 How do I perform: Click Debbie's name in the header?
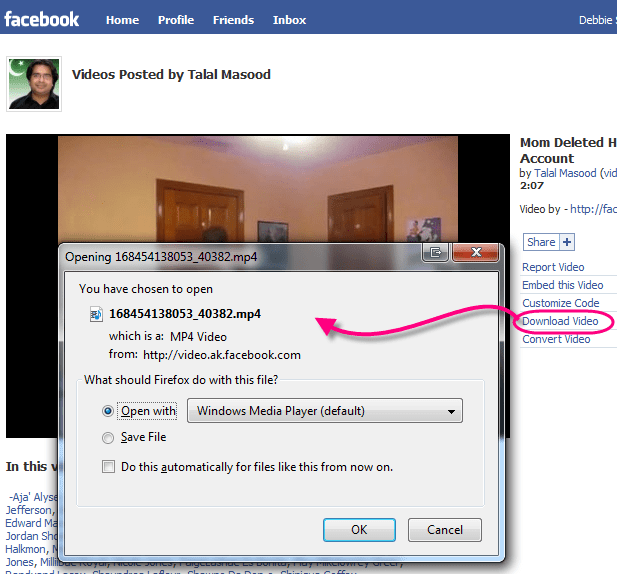(596, 20)
